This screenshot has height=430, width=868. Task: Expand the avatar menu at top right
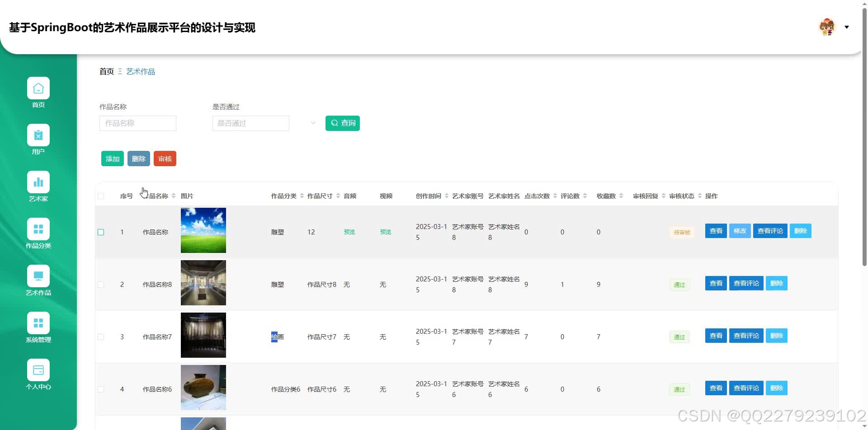(x=847, y=27)
